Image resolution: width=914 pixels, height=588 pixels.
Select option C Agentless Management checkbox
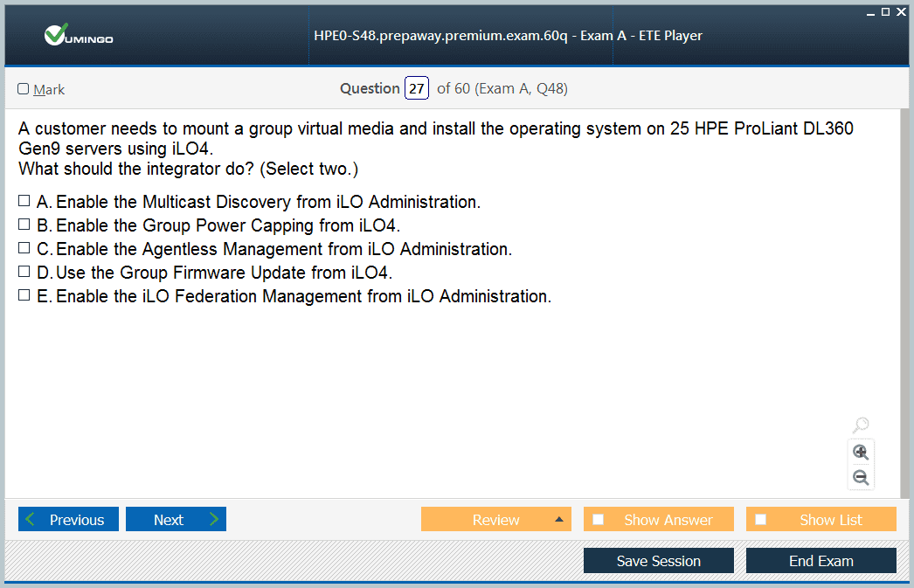(24, 249)
